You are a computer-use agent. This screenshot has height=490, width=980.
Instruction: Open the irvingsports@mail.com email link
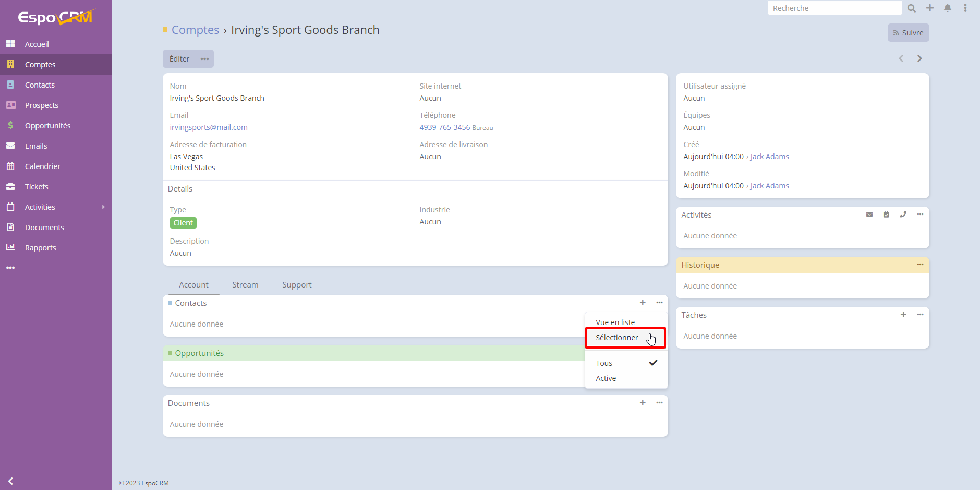pos(209,127)
